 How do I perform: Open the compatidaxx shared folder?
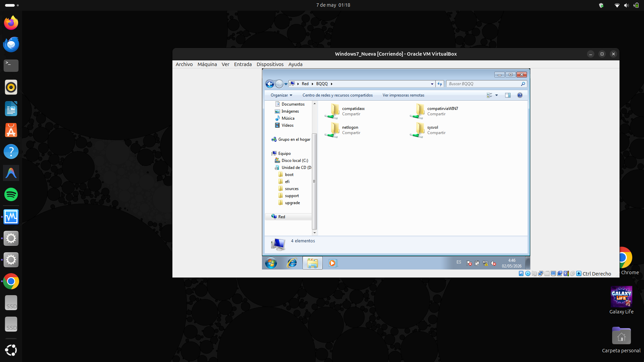[x=345, y=111]
